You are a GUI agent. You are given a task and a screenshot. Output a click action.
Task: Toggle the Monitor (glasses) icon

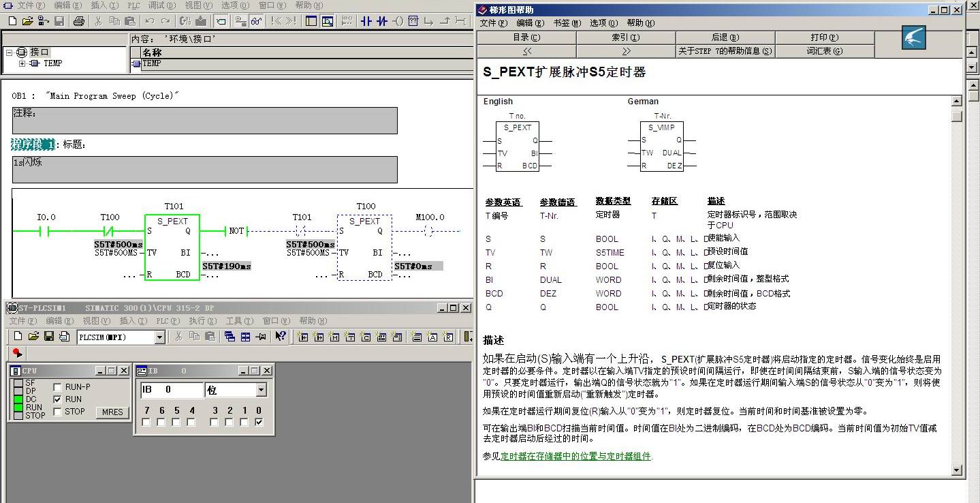[257, 21]
